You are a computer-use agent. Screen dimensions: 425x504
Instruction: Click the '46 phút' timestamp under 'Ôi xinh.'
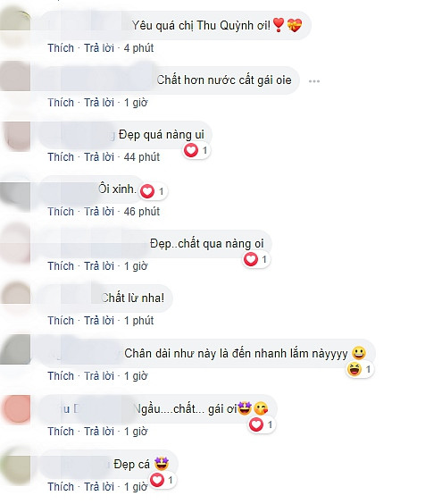[142, 212]
